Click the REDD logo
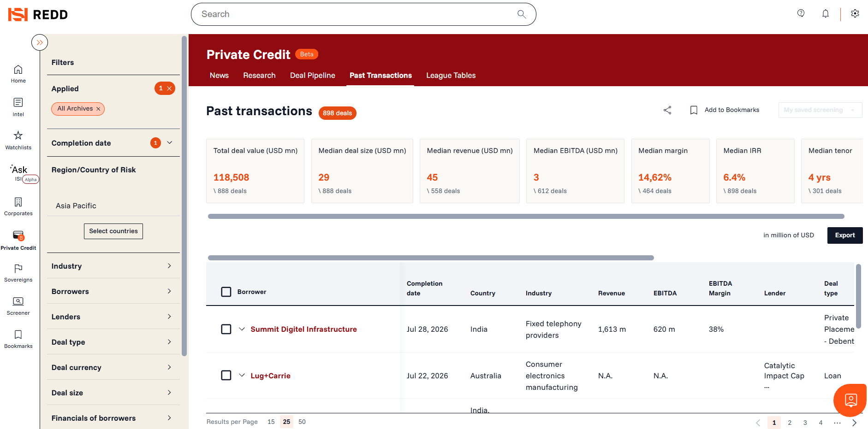 (x=38, y=14)
